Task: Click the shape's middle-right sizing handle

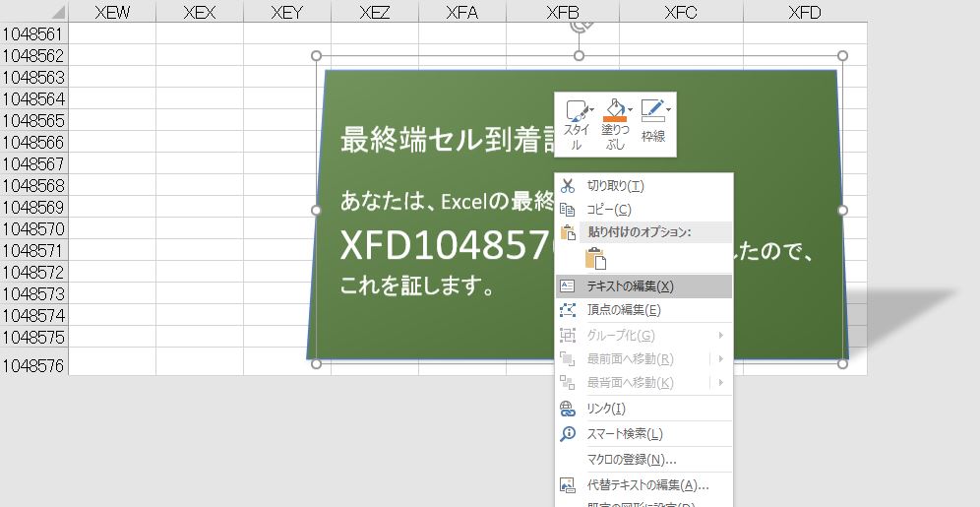Action: 842,210
